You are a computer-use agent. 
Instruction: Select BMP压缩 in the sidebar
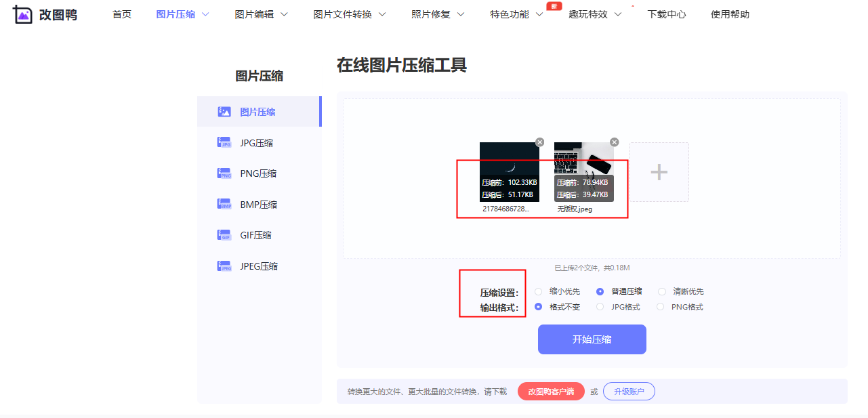259,204
